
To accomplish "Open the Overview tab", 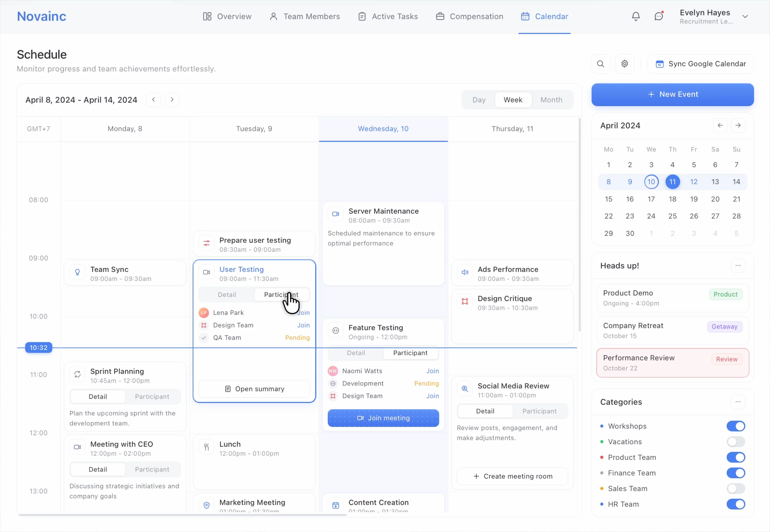I will pyautogui.click(x=227, y=16).
